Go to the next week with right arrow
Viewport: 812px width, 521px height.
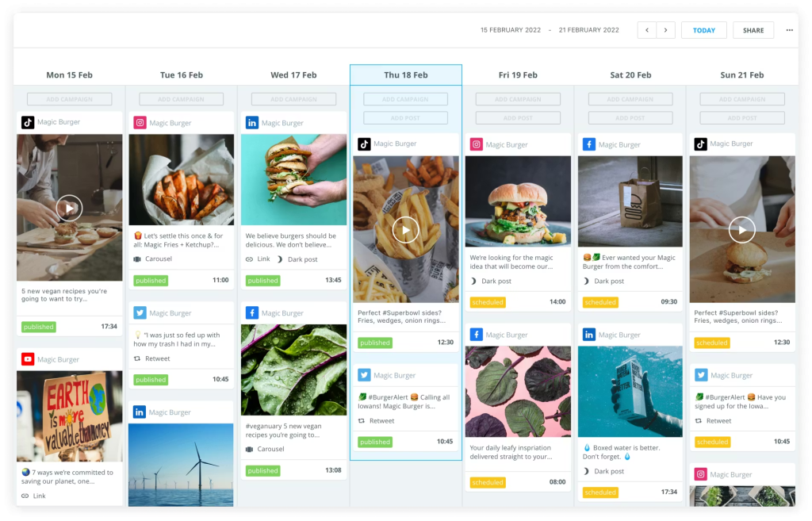(666, 30)
